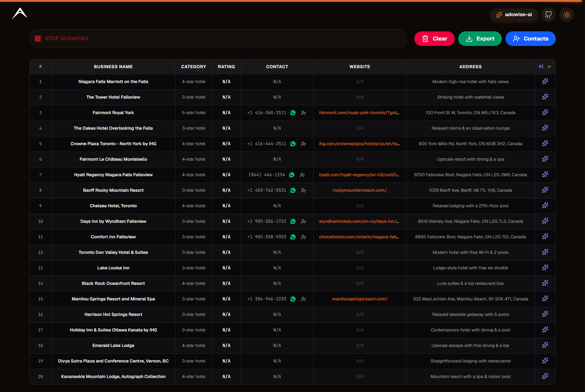The height and width of the screenshot is (392, 585).
Task: Click the BUSINESS NAME column header
Action: (113, 67)
